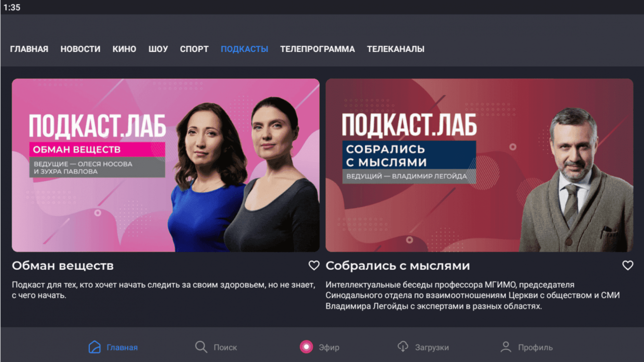The image size is (644, 362).
Task: Open the Профиль person icon
Action: (x=506, y=347)
